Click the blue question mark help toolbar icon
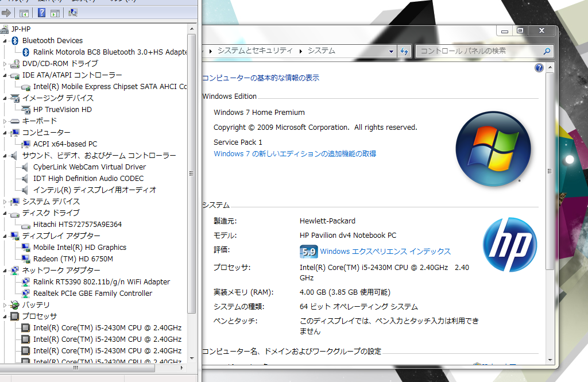Screen dimensions: 588x382 [41, 13]
